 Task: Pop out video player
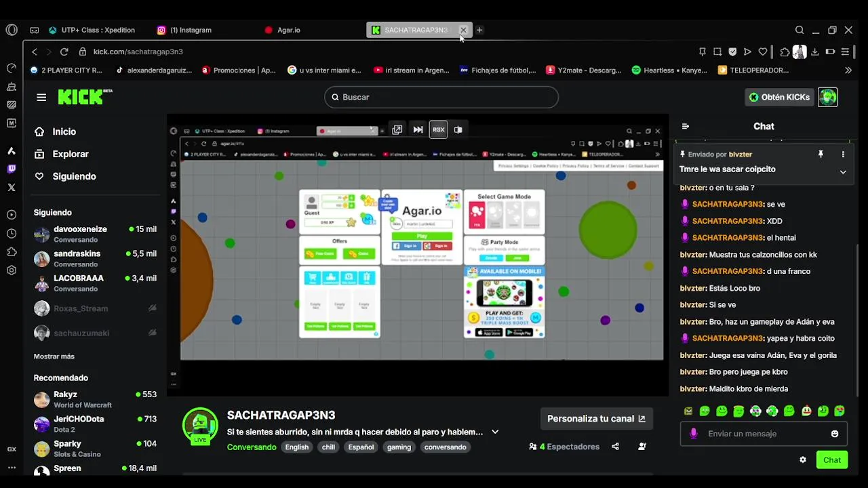397,129
